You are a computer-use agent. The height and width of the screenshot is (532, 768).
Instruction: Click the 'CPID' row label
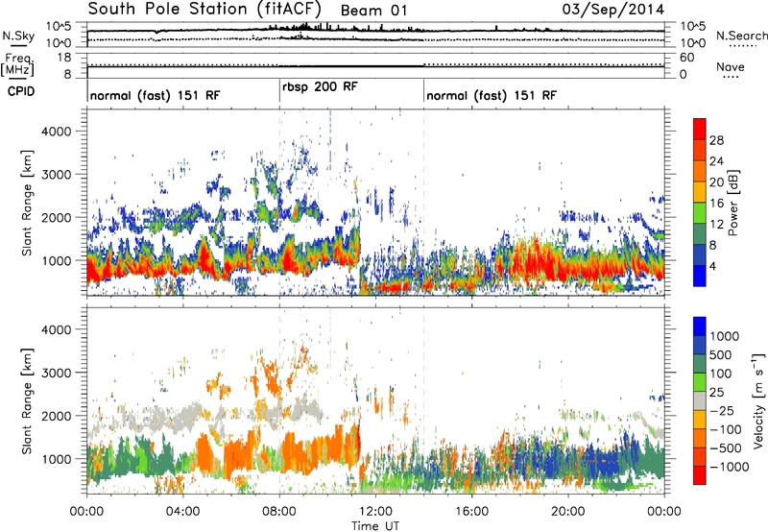click(x=21, y=91)
